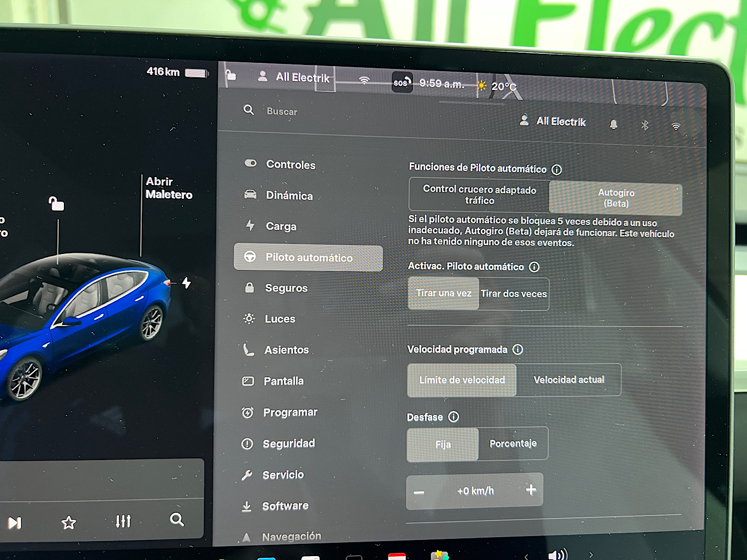Click the magnifier icon beside Buscar
Image resolution: width=747 pixels, height=560 pixels.
coord(249,110)
